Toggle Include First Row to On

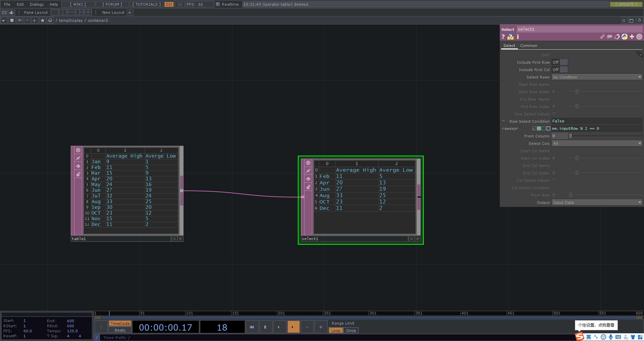(564, 62)
